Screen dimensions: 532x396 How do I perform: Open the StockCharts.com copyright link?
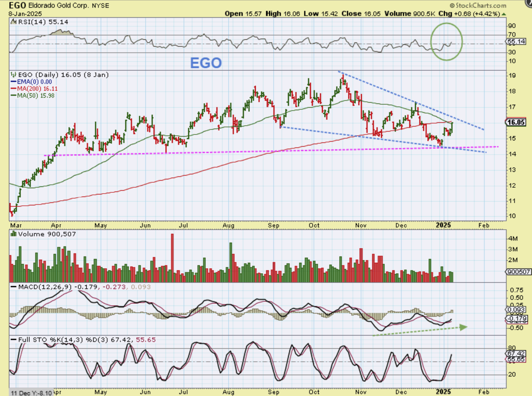tap(478, 5)
